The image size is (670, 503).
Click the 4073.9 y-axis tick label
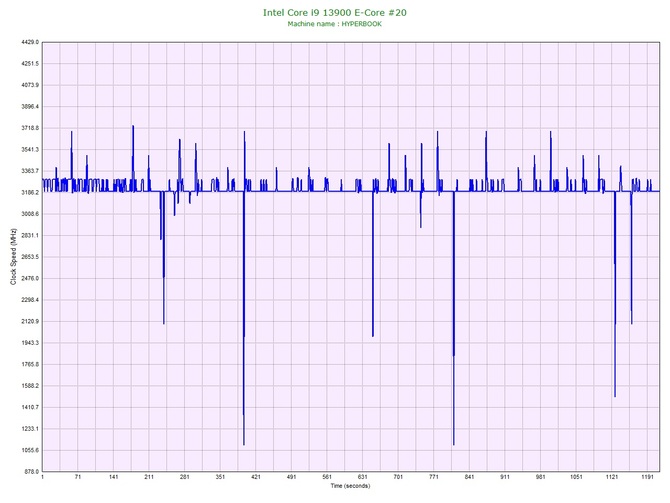(30, 85)
